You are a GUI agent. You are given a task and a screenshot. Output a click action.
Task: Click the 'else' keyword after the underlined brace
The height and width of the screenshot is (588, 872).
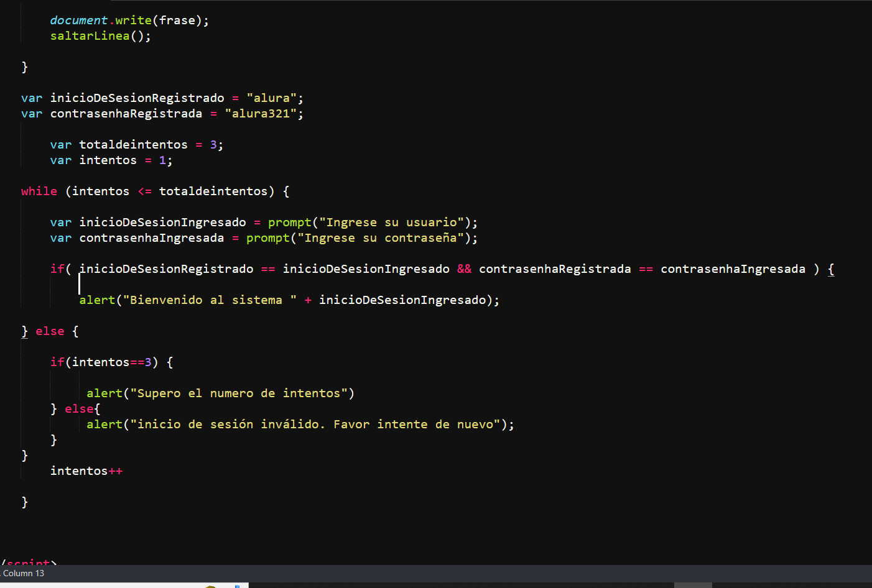pos(50,331)
